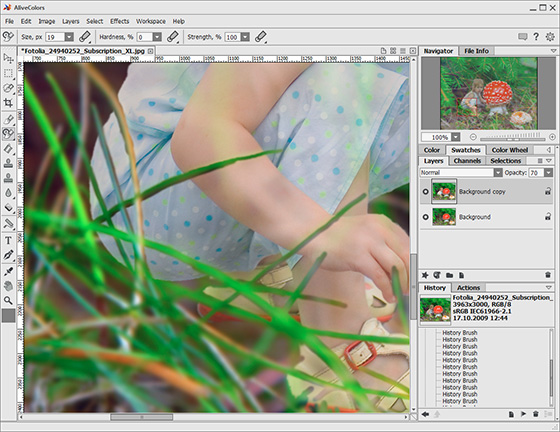Close the Fotolia_24940252 document tab
This screenshot has width=560, height=432.
[x=150, y=51]
